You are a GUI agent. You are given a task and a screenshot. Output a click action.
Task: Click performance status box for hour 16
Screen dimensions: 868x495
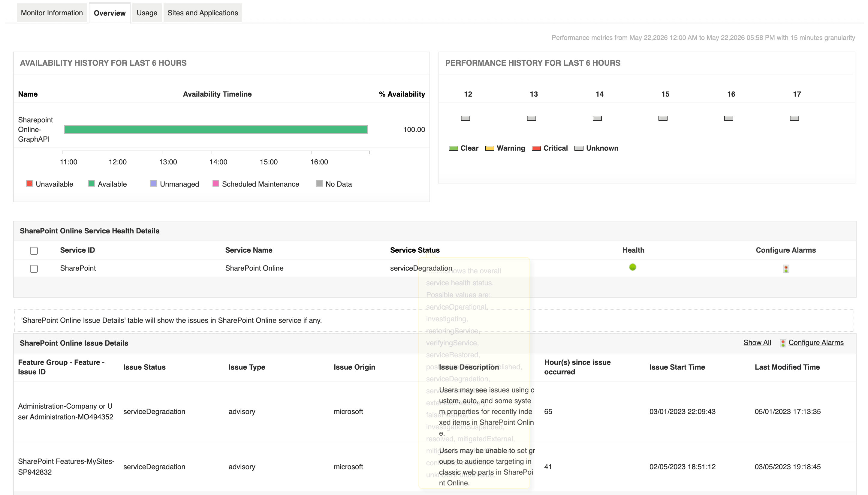[728, 118]
